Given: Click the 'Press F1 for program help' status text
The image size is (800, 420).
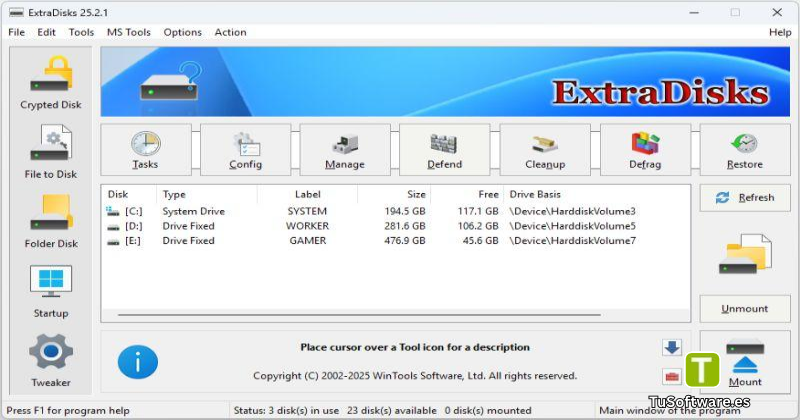Looking at the screenshot, I should tap(68, 410).
